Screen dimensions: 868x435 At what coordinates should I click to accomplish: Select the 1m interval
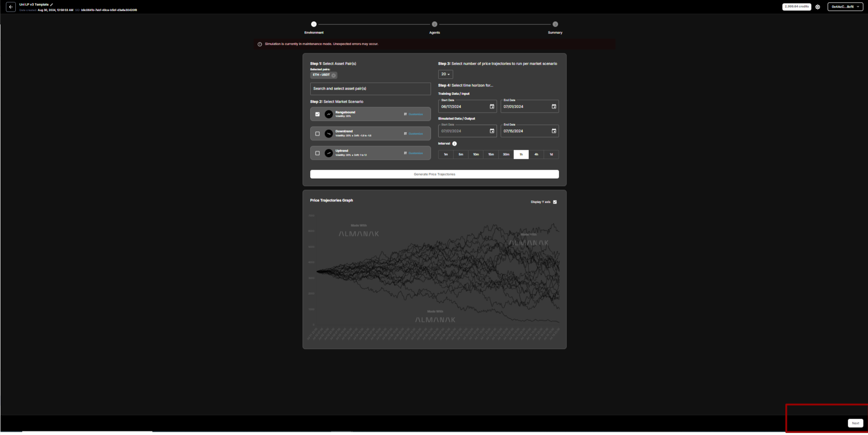[x=446, y=154]
